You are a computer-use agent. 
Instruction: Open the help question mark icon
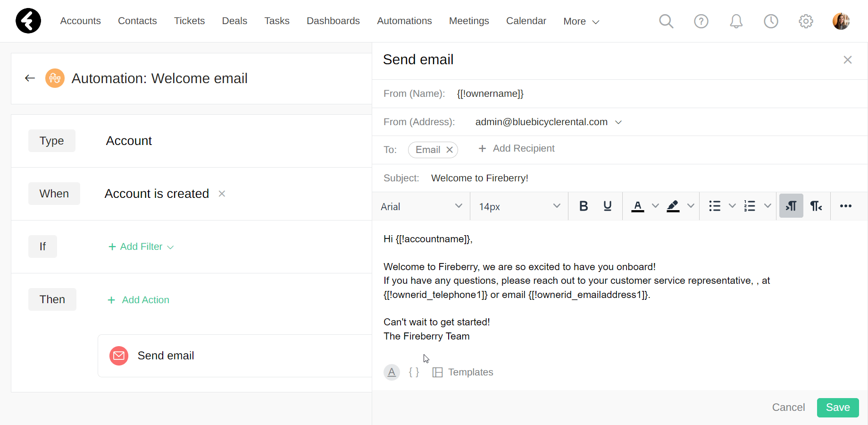[701, 21]
